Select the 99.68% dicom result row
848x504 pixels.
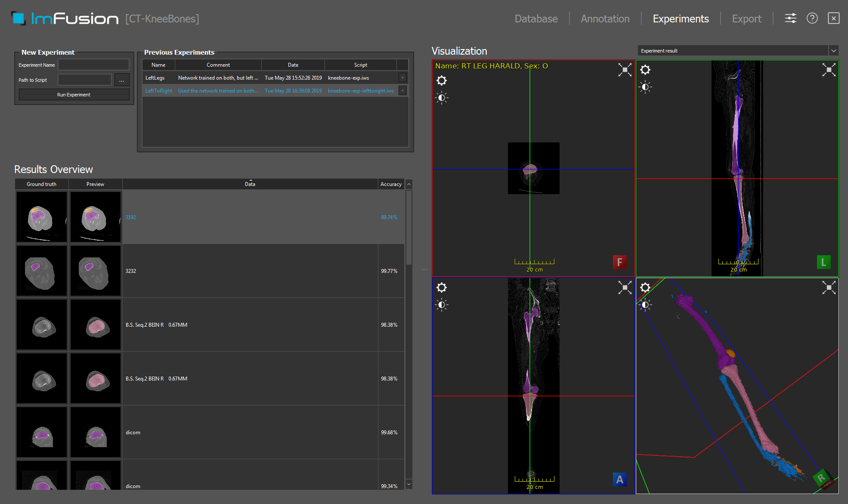(210, 432)
